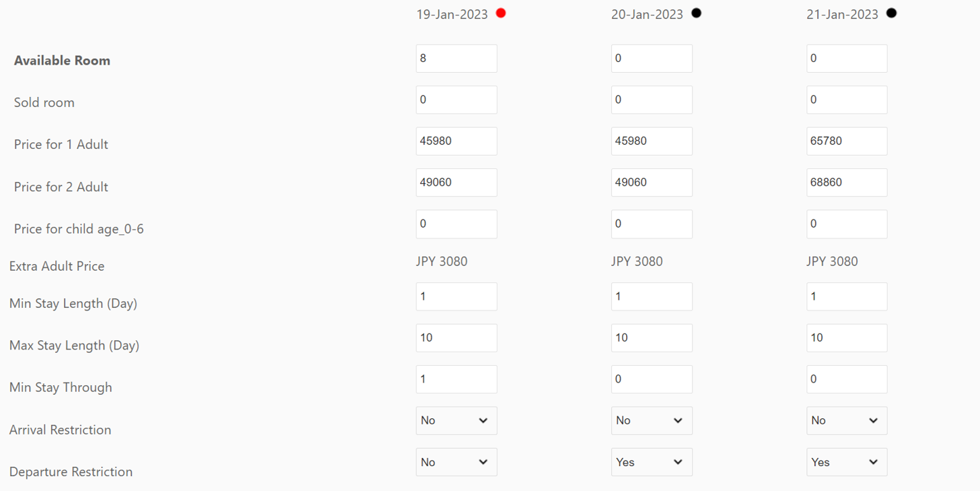Focus child age_0-6 price field for 20-Jan-2023
Image resolution: width=980 pixels, height=491 pixels.
652,224
